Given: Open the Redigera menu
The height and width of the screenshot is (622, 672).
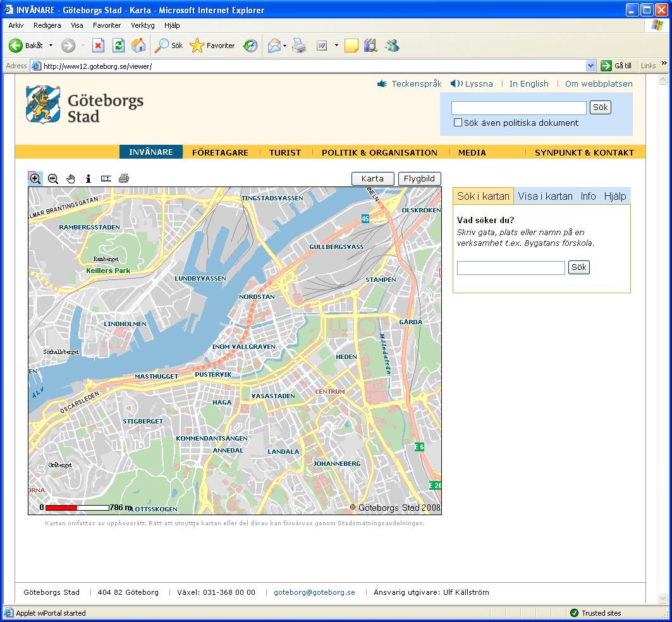Looking at the screenshot, I should (x=47, y=25).
